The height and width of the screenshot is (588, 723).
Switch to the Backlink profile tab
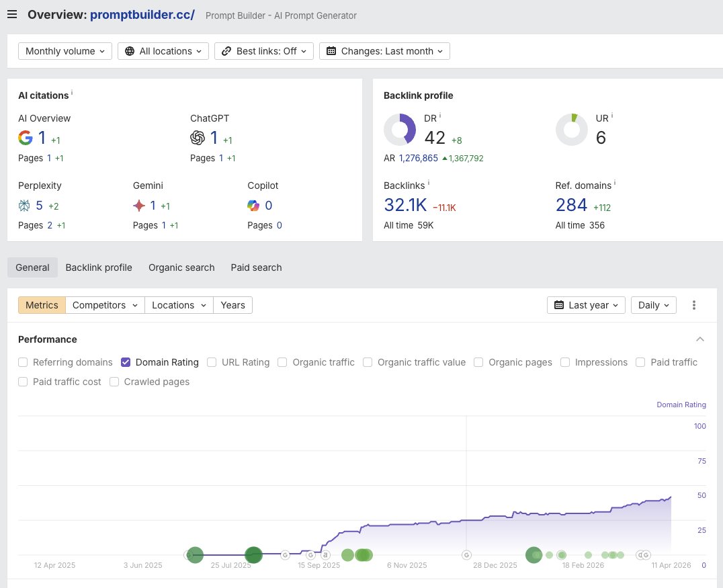tap(99, 267)
